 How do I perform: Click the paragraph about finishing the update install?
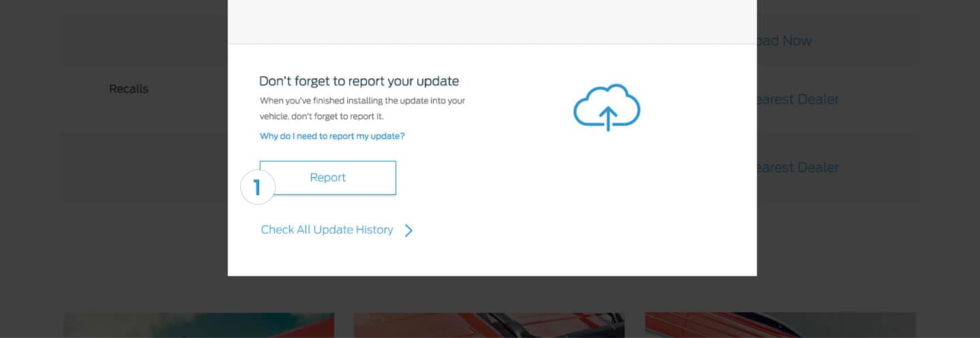click(x=362, y=108)
